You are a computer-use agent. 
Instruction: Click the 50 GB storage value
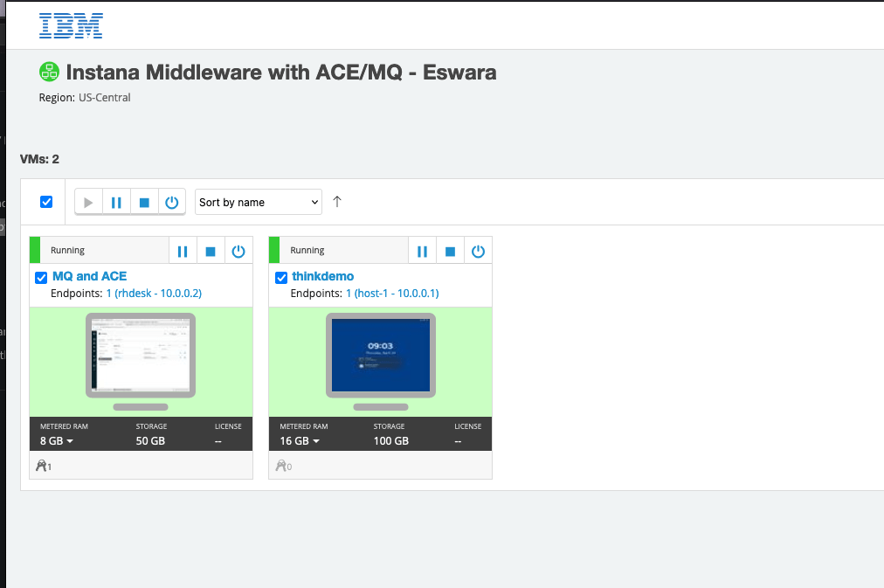pyautogui.click(x=150, y=441)
